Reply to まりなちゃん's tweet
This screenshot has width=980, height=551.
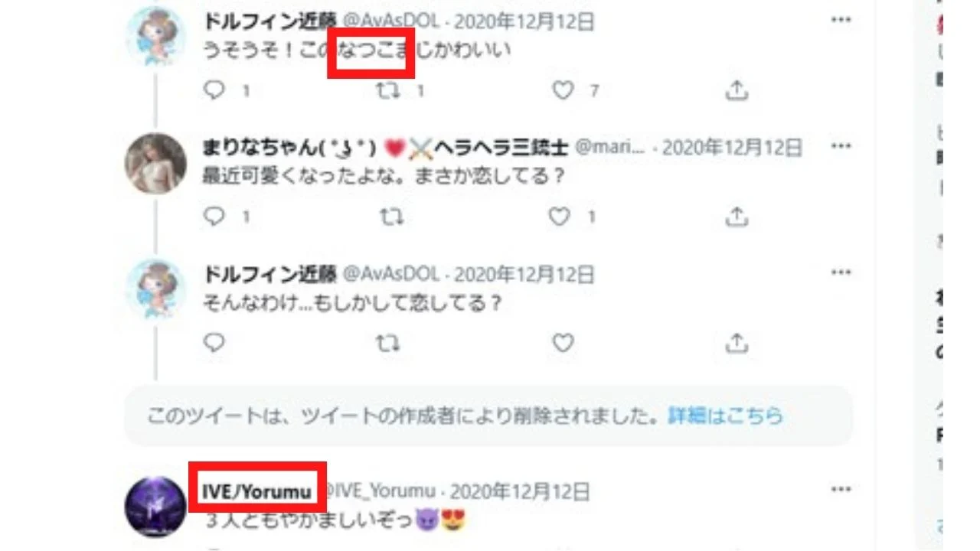[214, 217]
